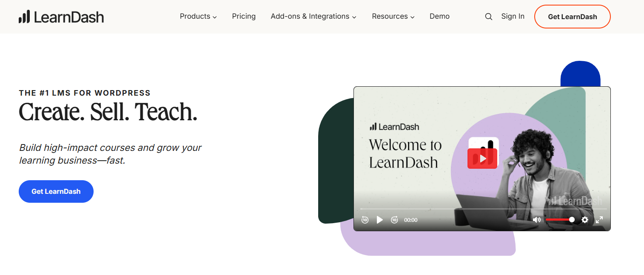Click 'THE #1 LMS FOR WORDPRESS' text
This screenshot has height=275, width=644.
point(85,93)
